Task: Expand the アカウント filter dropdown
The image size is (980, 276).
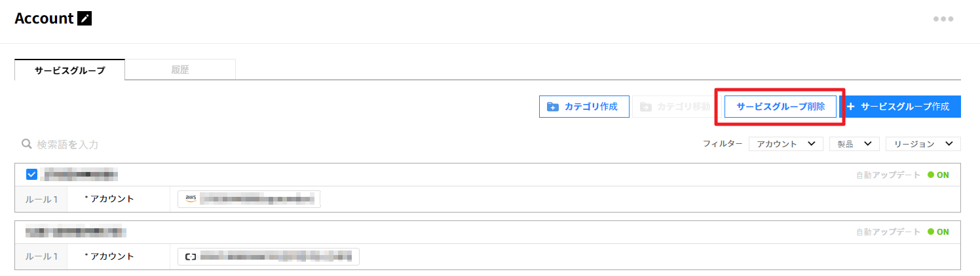Action: pos(785,144)
